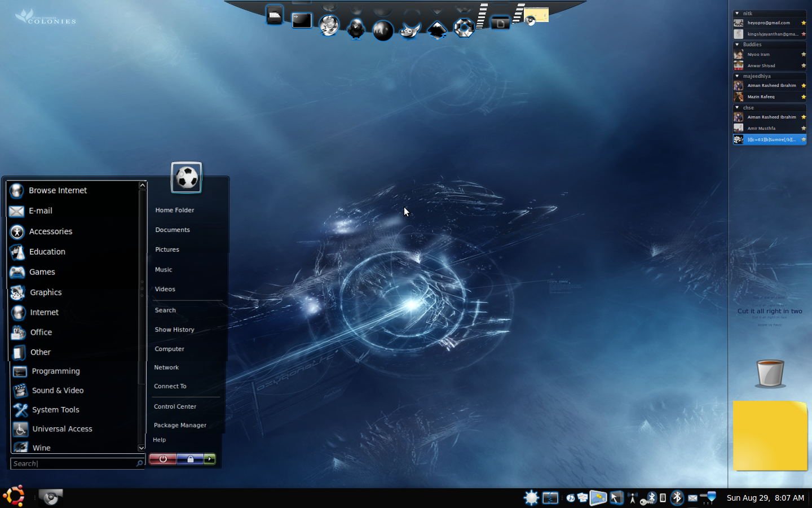Click the Bluetooth key tray icon

click(x=648, y=498)
